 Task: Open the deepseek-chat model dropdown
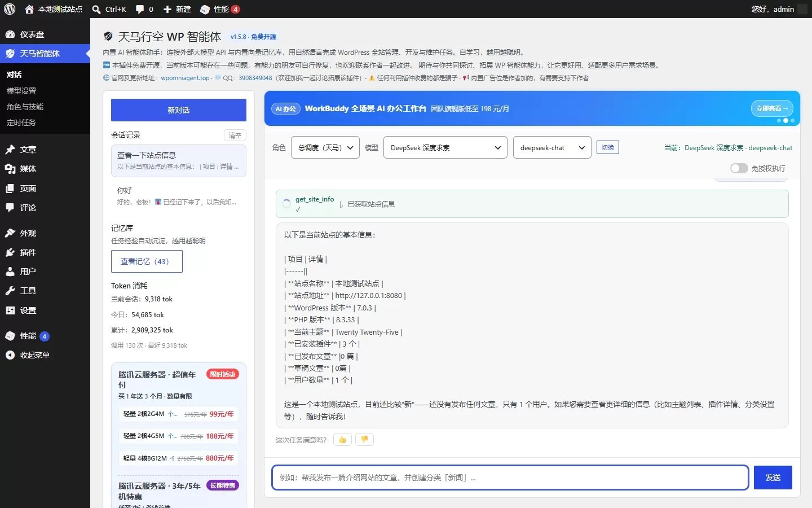click(x=552, y=147)
